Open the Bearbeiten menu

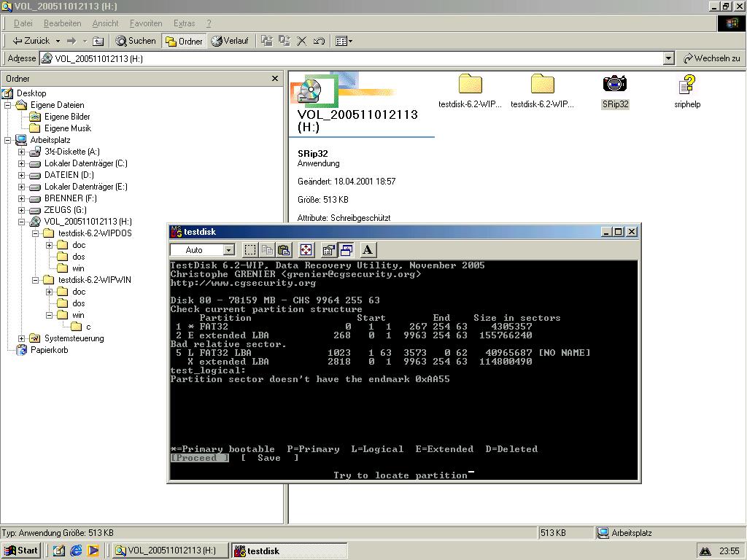point(63,23)
